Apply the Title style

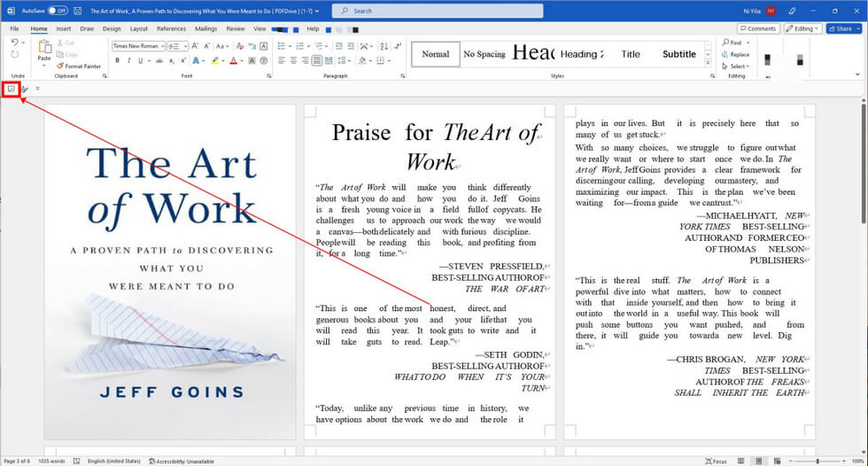click(631, 54)
